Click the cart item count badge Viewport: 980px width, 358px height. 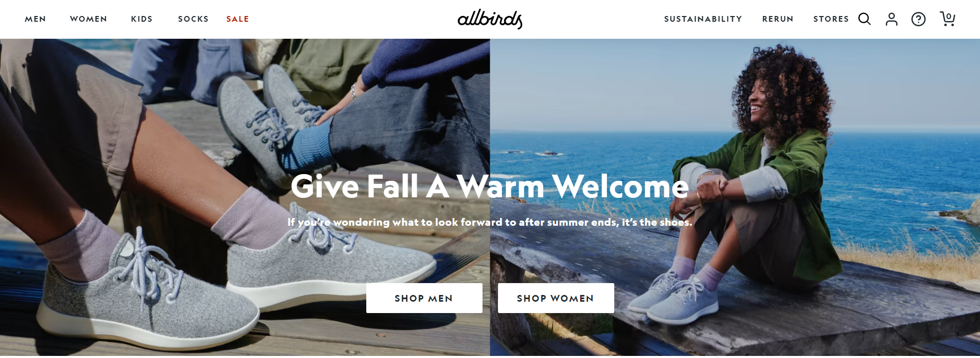(x=948, y=17)
